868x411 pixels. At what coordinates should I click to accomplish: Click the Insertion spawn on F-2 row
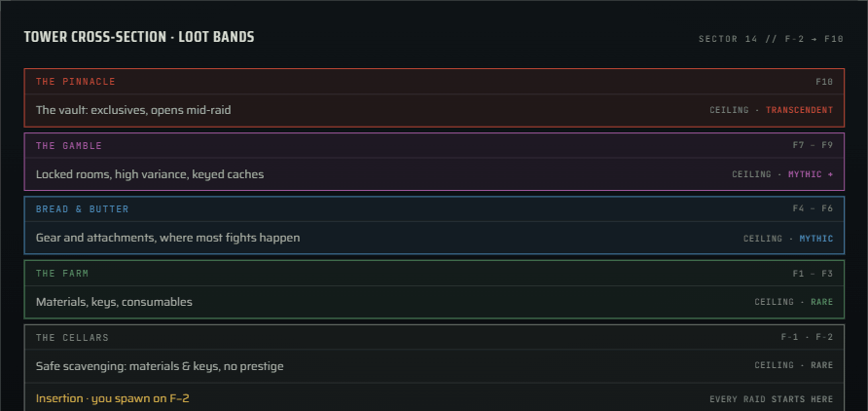click(434, 398)
